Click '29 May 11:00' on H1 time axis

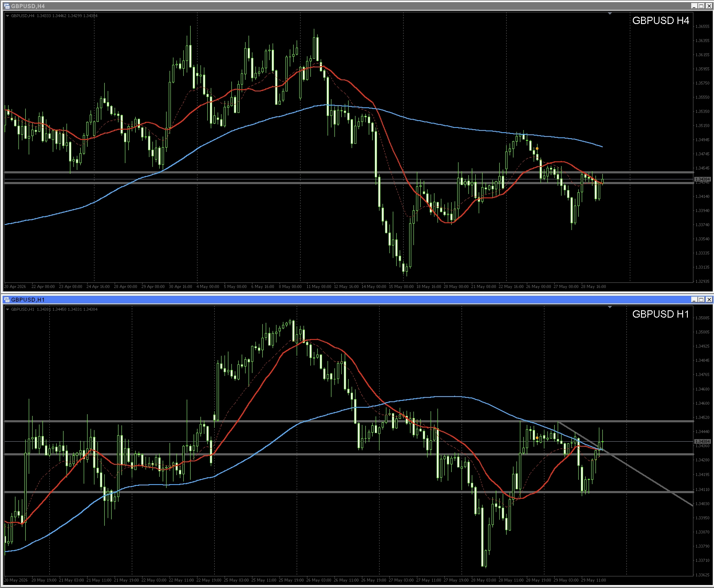pyautogui.click(x=593, y=580)
